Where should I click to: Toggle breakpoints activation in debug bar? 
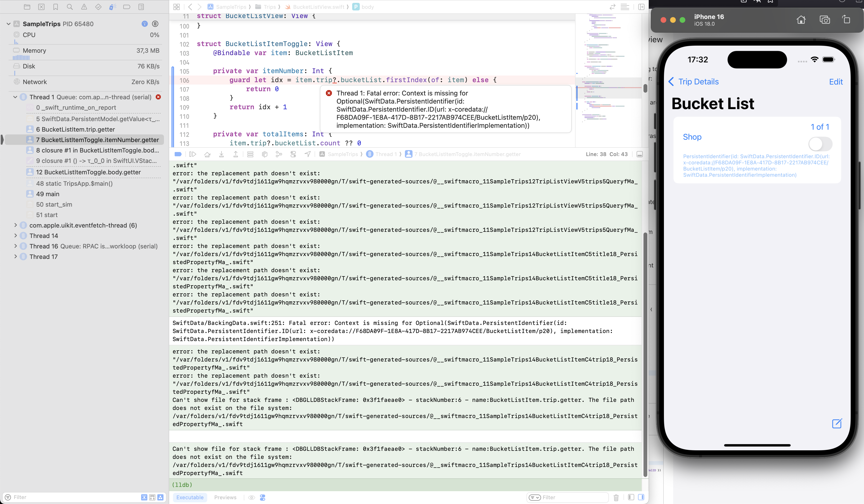pos(178,154)
